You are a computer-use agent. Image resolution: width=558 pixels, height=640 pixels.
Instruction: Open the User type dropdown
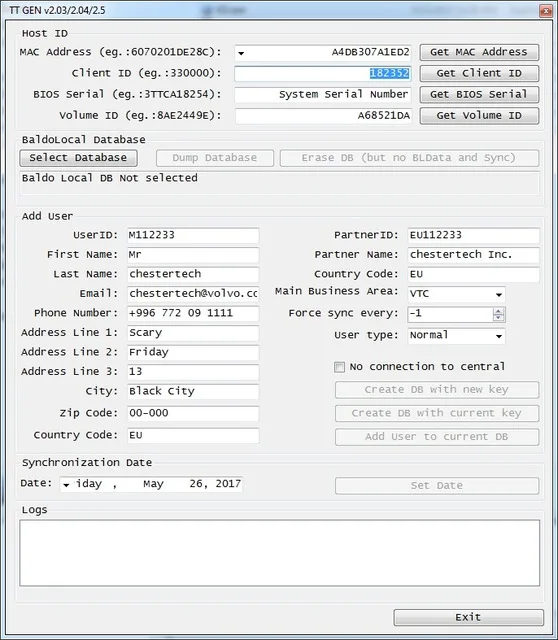[x=499, y=336]
